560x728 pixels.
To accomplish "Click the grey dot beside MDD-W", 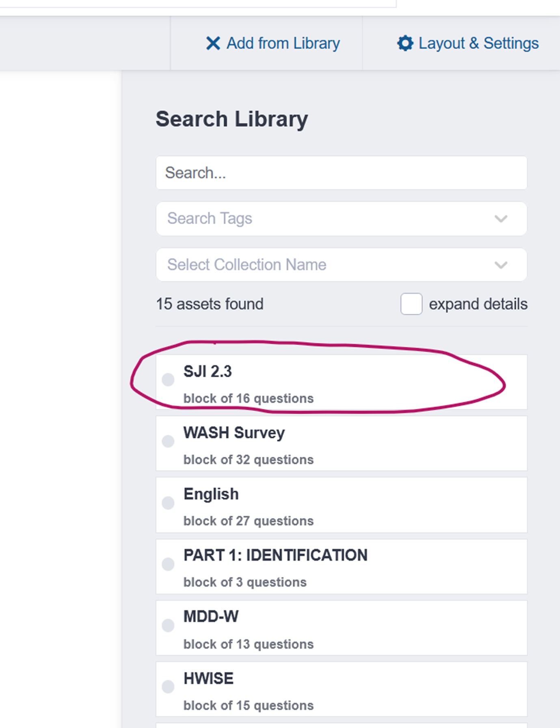I will (x=168, y=625).
